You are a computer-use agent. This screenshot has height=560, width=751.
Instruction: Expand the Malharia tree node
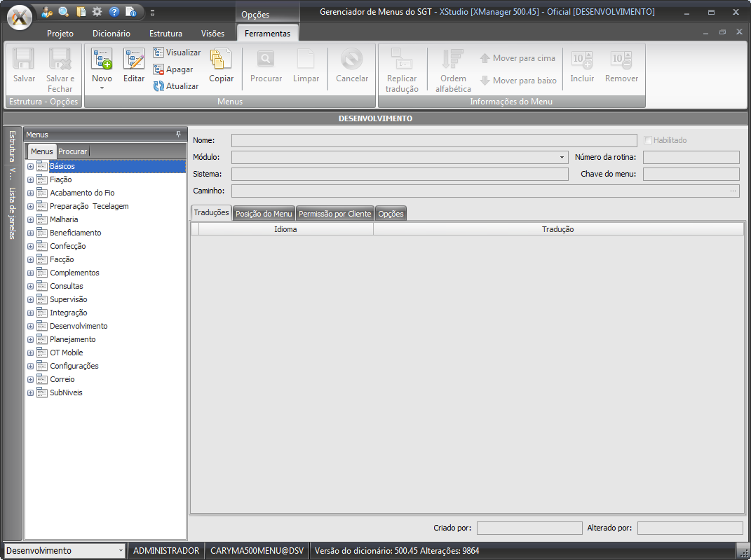point(30,219)
